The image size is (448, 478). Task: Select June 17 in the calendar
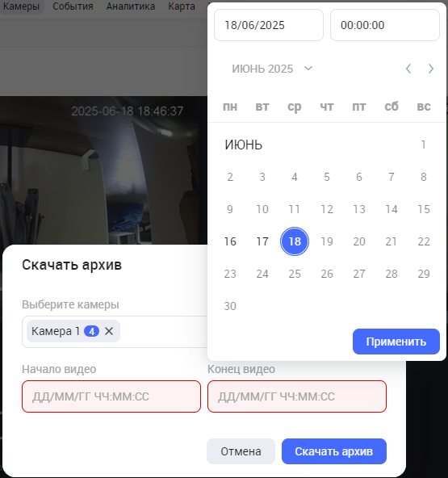262,241
